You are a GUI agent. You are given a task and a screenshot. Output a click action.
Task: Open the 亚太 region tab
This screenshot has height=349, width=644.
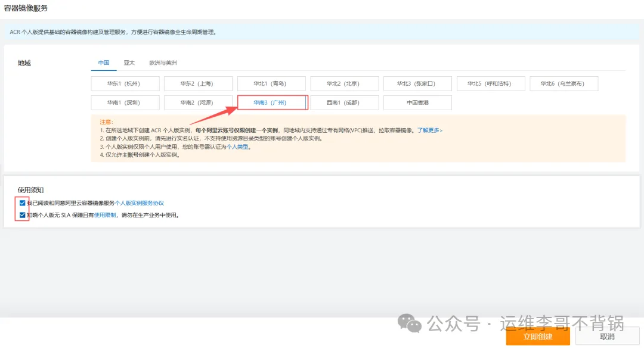tap(129, 63)
